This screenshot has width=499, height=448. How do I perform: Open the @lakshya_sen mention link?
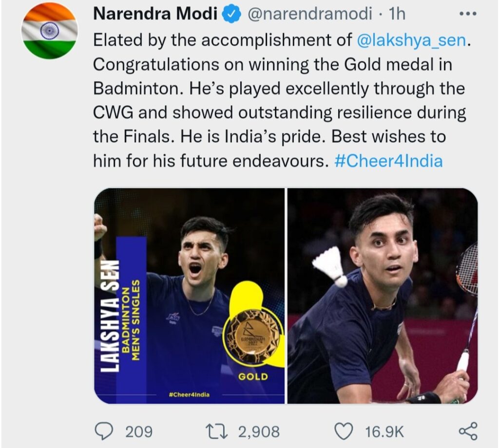(411, 40)
